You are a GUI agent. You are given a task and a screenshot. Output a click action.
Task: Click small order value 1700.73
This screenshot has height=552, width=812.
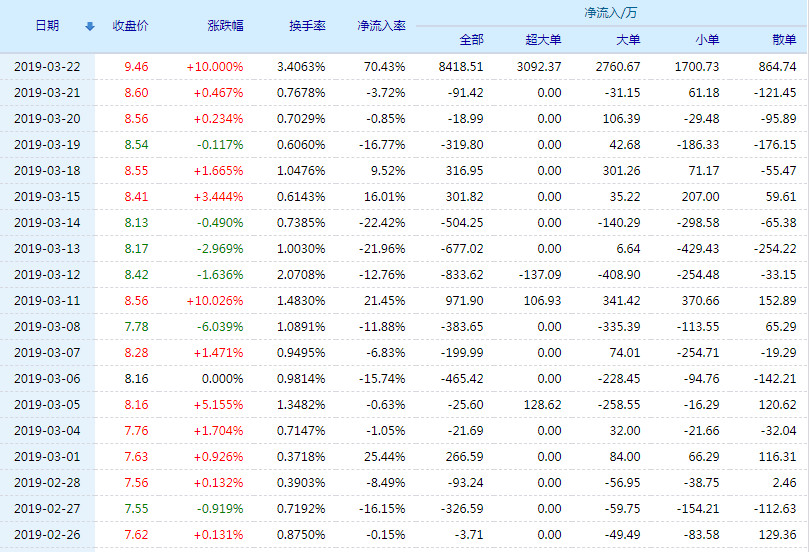(697, 67)
